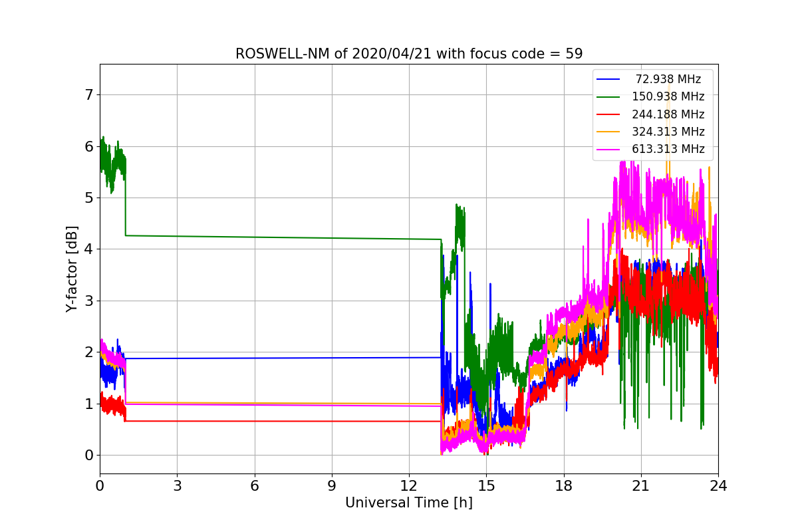Viewport: 798px width, 532px height.
Task: Click x-axis tick label 6
Action: click(255, 486)
